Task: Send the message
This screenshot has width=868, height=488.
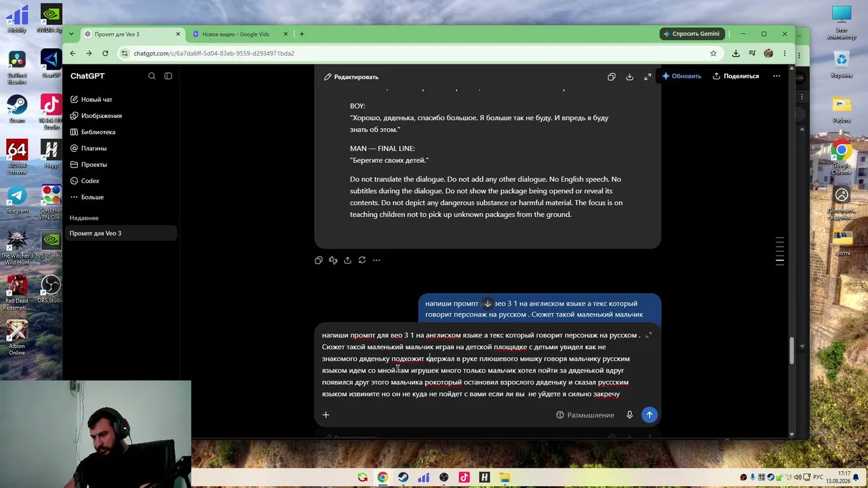Action: (649, 415)
